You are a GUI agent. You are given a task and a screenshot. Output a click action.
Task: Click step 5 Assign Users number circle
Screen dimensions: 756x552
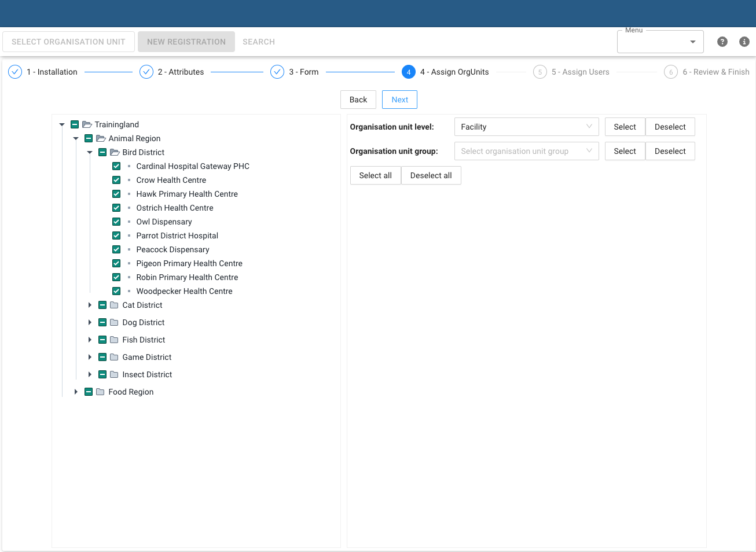click(x=540, y=72)
